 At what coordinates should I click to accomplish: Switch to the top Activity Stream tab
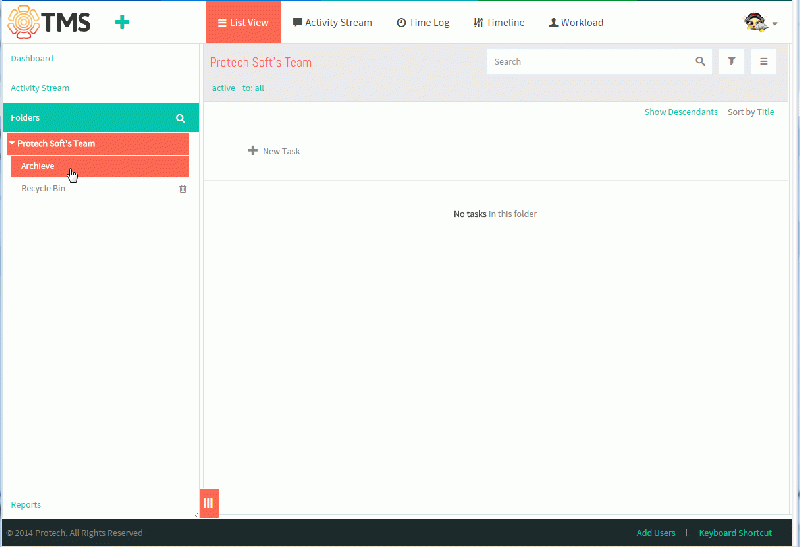click(333, 22)
